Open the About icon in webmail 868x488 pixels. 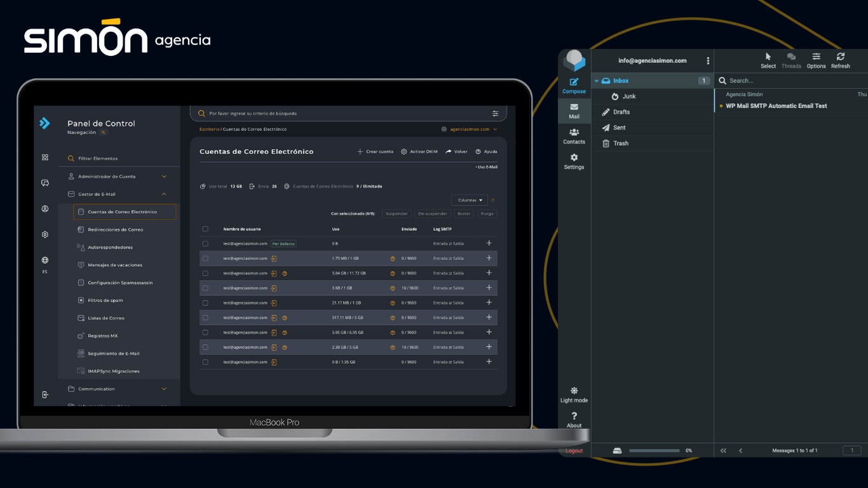coord(574,420)
